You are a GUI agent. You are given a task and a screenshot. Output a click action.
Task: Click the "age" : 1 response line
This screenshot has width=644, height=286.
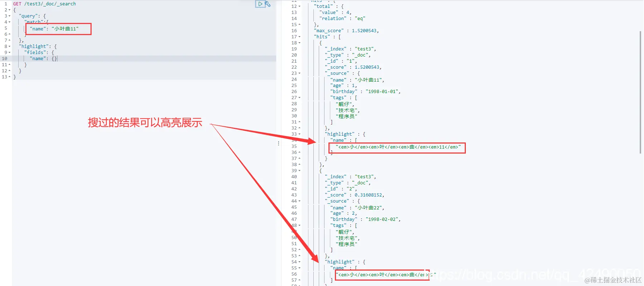coord(343,86)
